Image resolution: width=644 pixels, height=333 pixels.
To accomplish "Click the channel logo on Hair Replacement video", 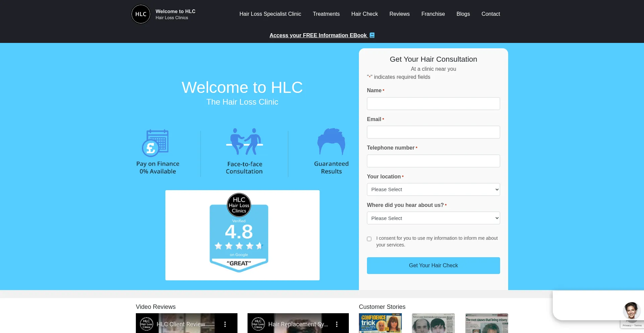I will pos(258,324).
